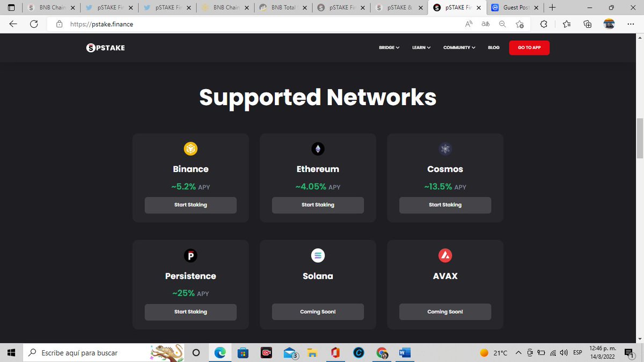Click the Solana network icon

[x=318, y=256]
